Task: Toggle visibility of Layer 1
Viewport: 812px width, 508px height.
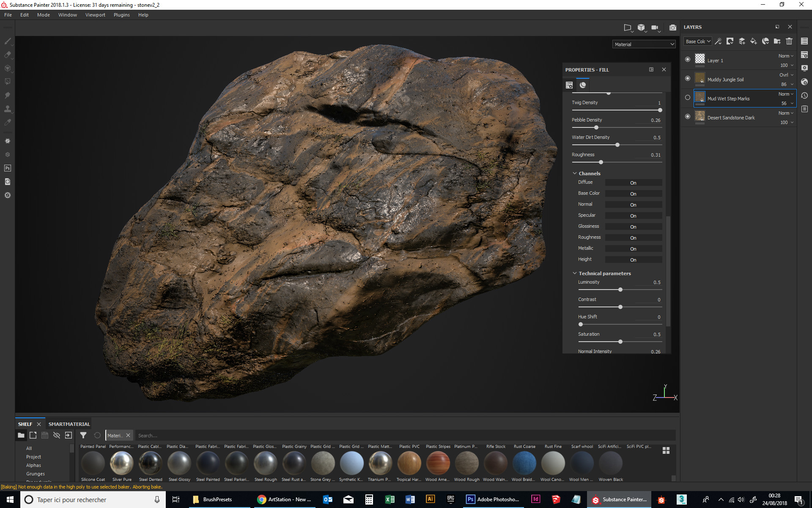Action: point(688,59)
